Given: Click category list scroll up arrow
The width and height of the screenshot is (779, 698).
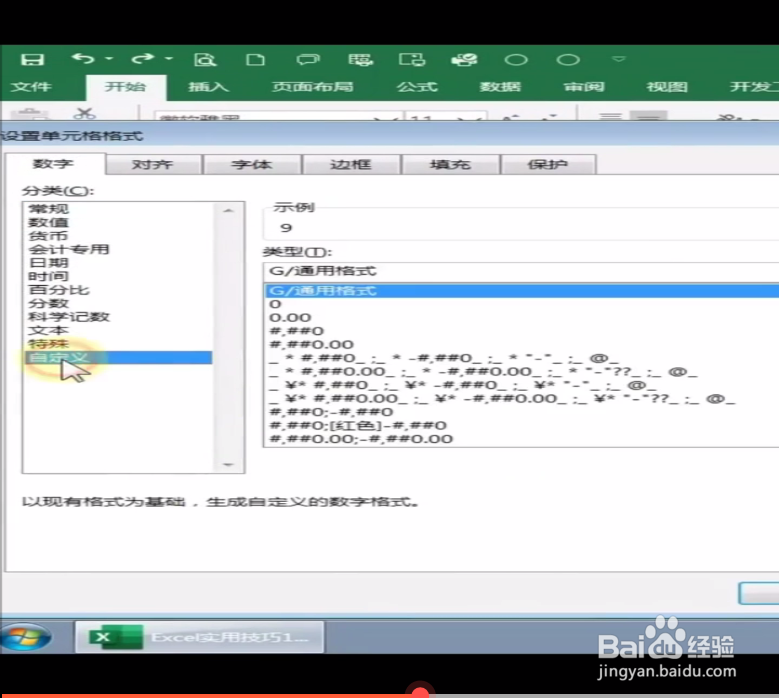Looking at the screenshot, I should 228,211.
